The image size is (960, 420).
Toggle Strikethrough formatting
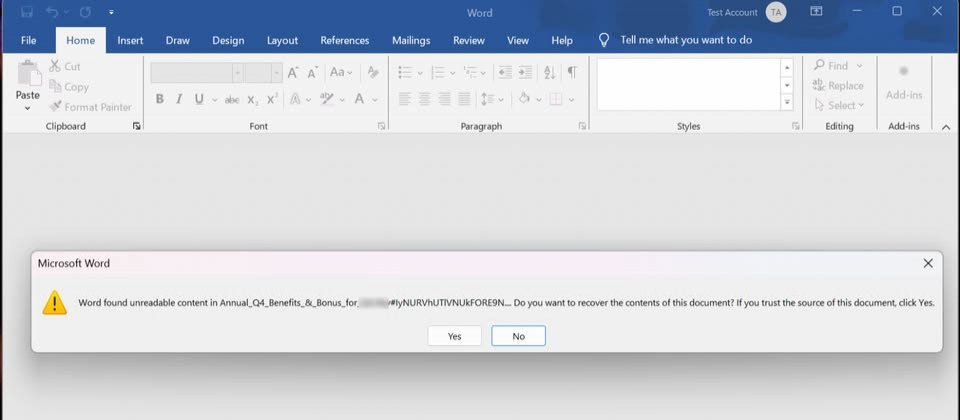click(232, 99)
